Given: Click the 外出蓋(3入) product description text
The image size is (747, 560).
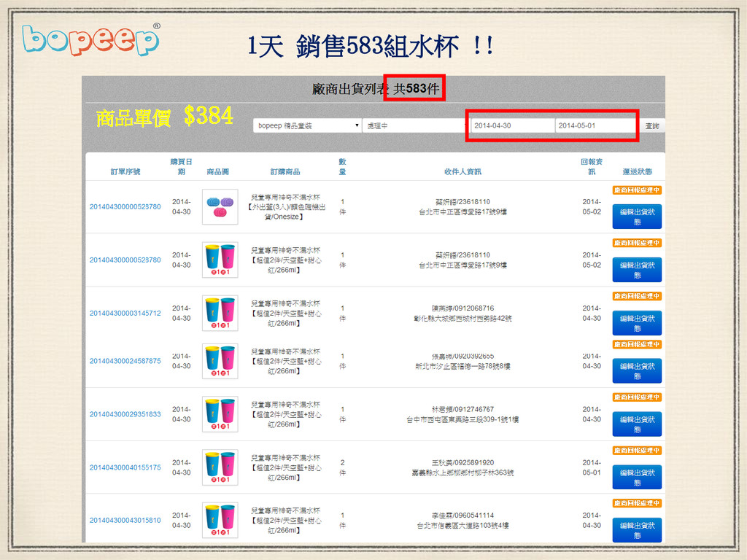Looking at the screenshot, I should click(x=285, y=206).
